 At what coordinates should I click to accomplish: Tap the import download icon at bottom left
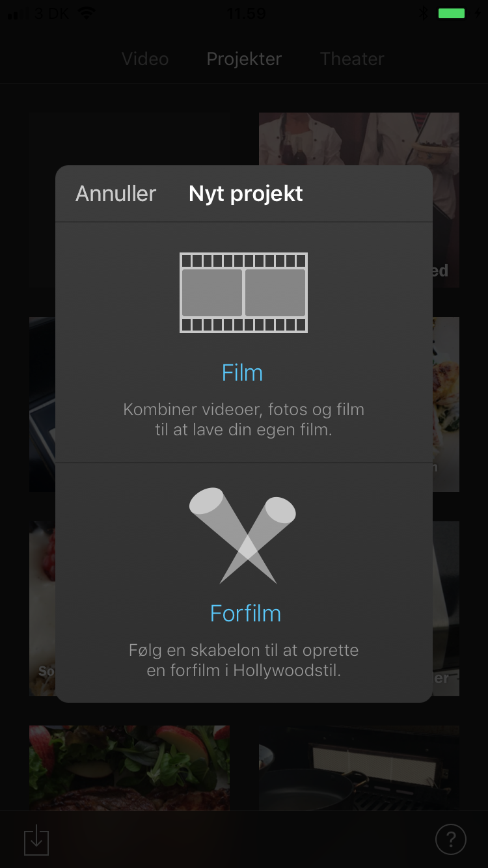pos(36,839)
